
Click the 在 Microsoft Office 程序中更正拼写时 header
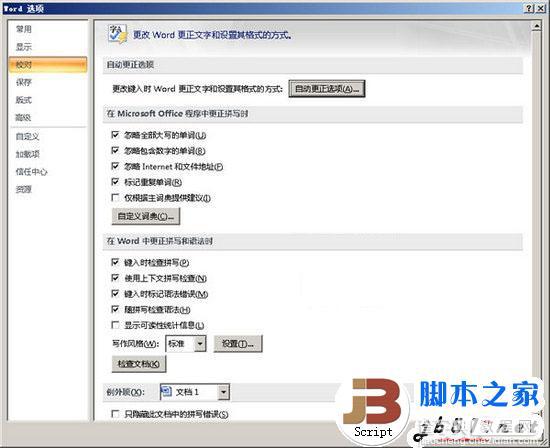click(313, 114)
